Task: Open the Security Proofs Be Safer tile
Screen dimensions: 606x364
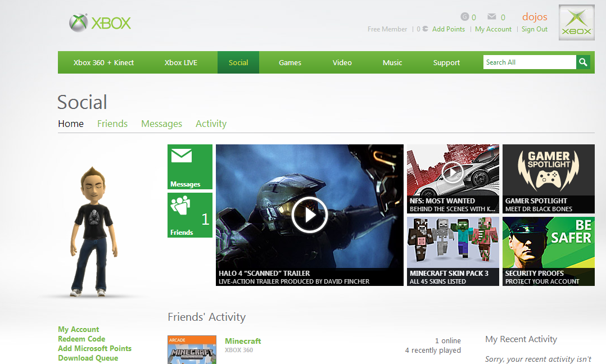Action: pyautogui.click(x=549, y=251)
